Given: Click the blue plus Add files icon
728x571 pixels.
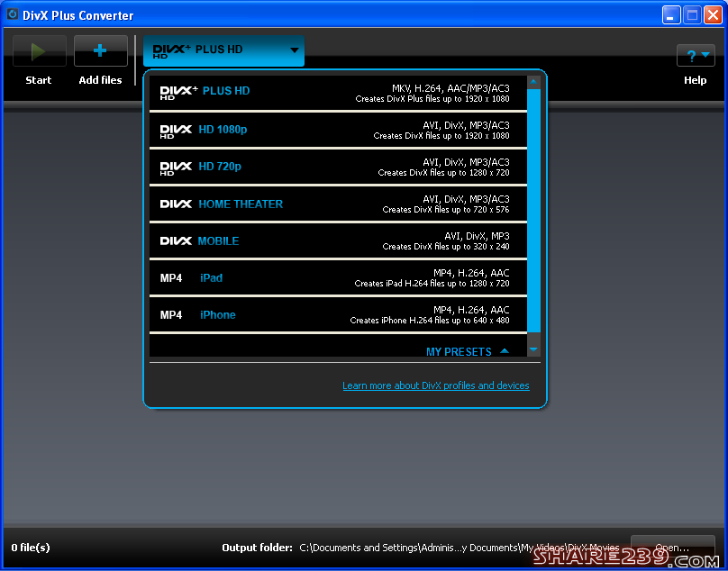Looking at the screenshot, I should pyautogui.click(x=100, y=51).
